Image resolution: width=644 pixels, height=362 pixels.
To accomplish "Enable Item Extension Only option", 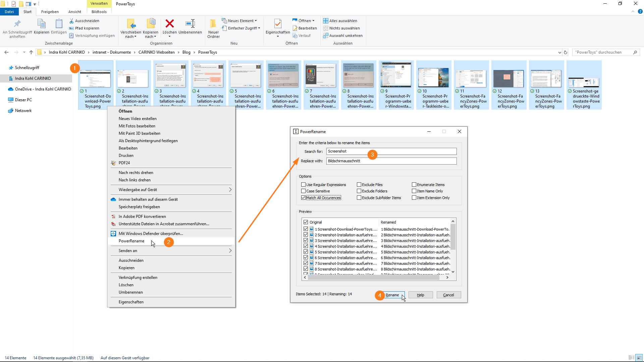I will pos(414,198).
